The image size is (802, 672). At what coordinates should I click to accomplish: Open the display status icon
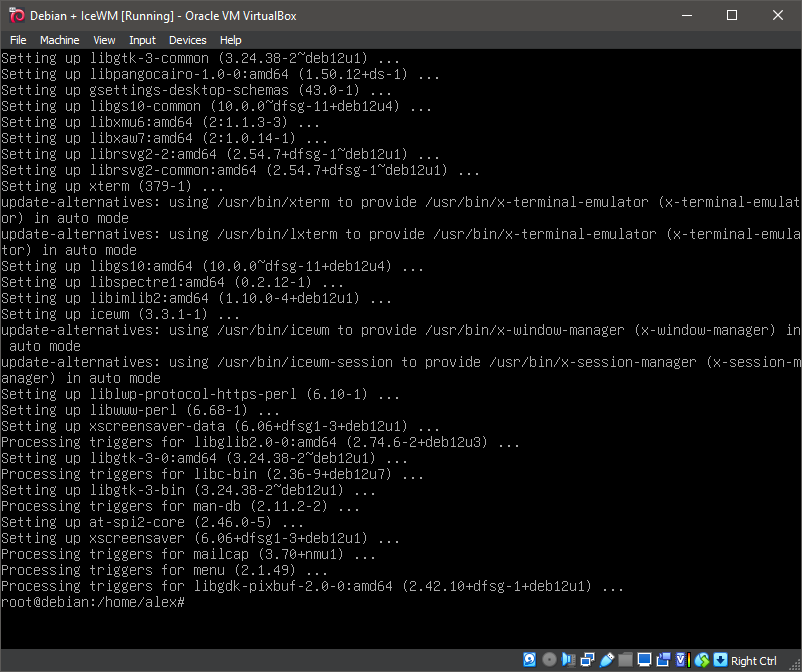645,660
